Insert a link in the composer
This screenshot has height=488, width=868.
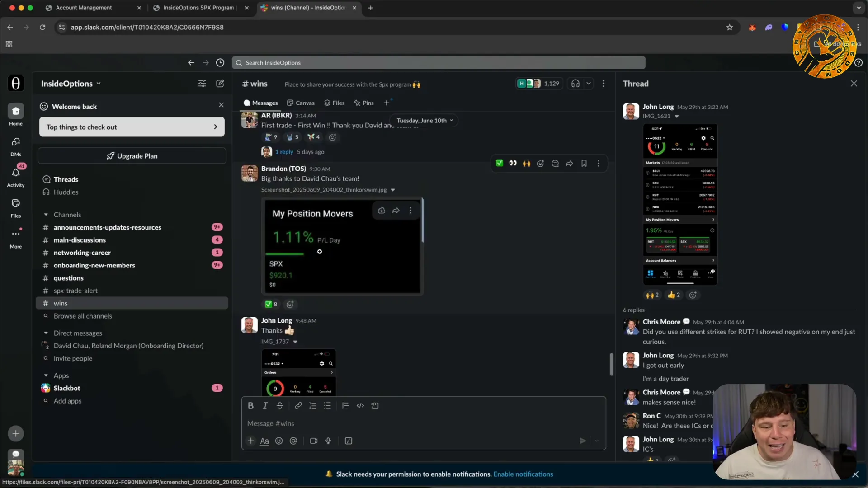(x=298, y=406)
